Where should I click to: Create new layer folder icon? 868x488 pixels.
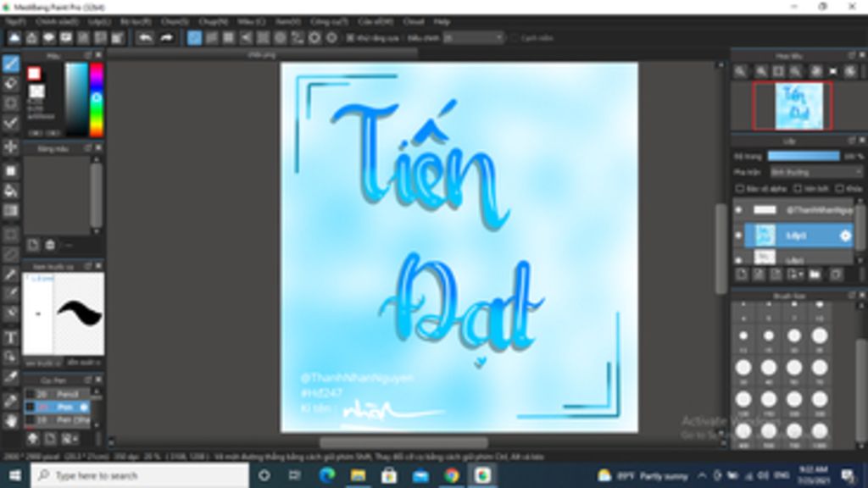(x=815, y=274)
